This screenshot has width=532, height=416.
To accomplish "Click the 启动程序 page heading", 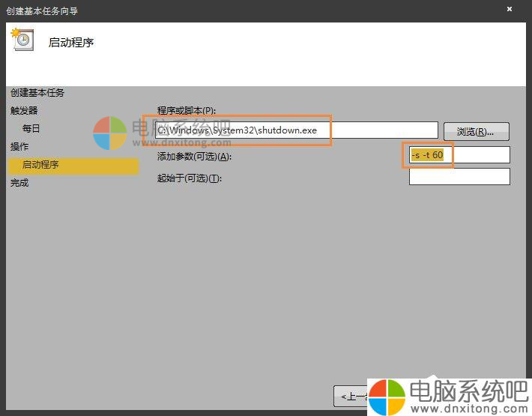I will click(71, 43).
